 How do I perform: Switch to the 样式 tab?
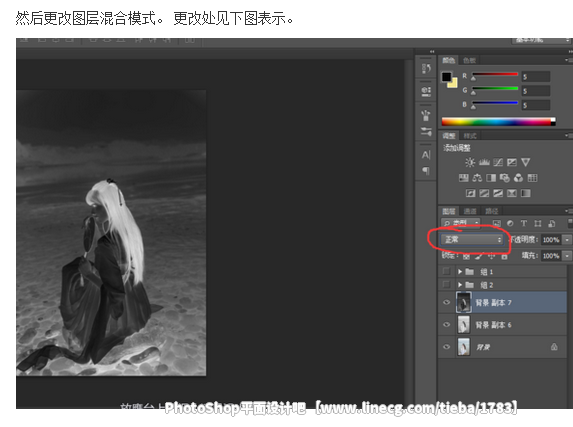point(470,136)
